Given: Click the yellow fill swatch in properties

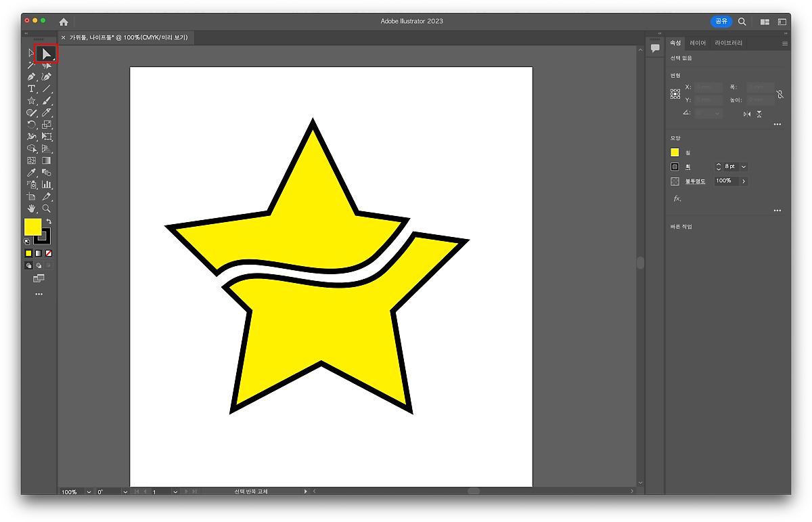Looking at the screenshot, I should pyautogui.click(x=675, y=152).
